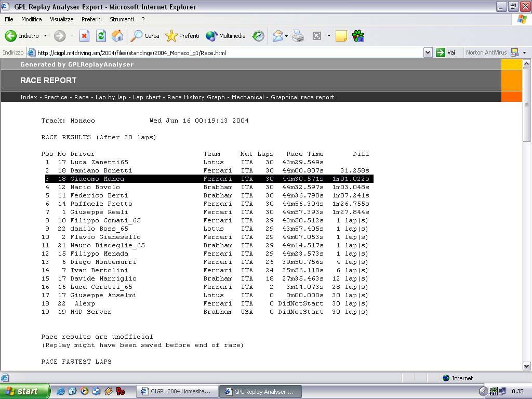Click the M4D Server row name
This screenshot has height=399, width=532.
[90, 312]
